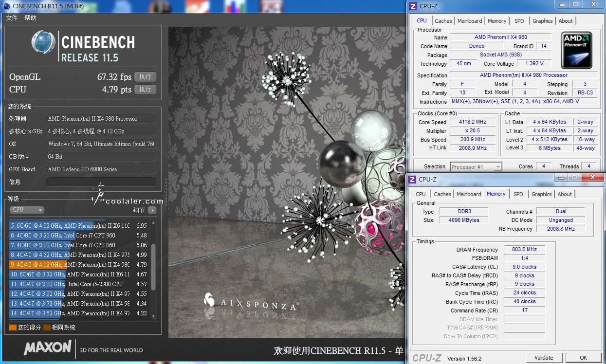Open Caches tab in the CPU-Z memory window
This screenshot has height=364, width=606.
[x=442, y=194]
